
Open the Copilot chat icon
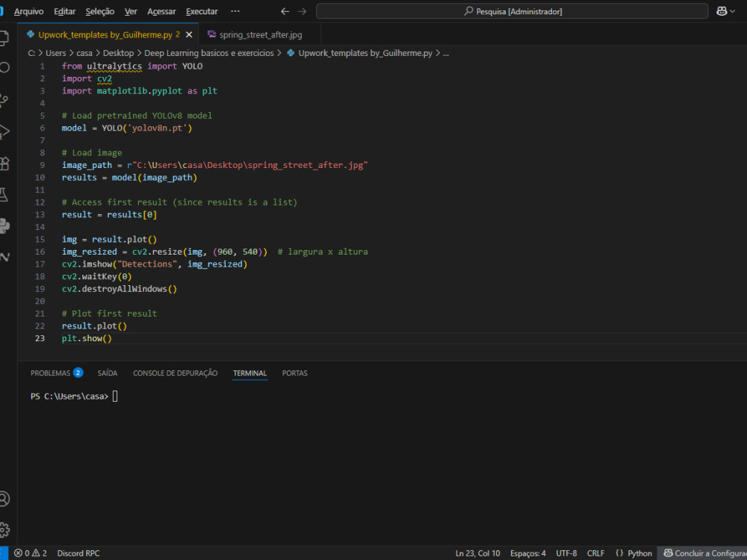point(722,11)
